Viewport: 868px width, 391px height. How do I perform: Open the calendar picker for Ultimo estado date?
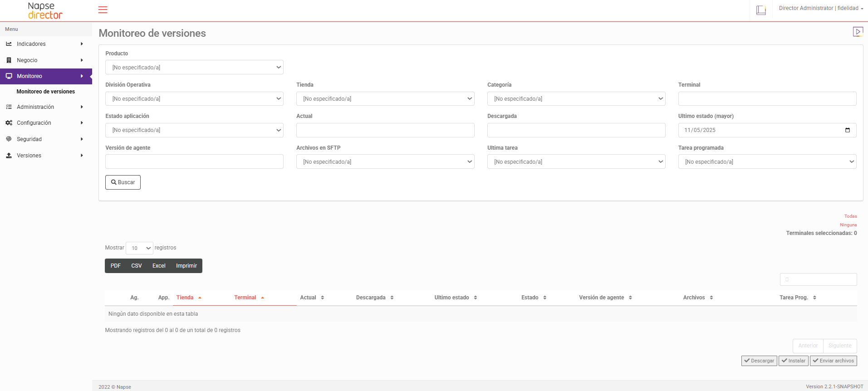tap(847, 130)
